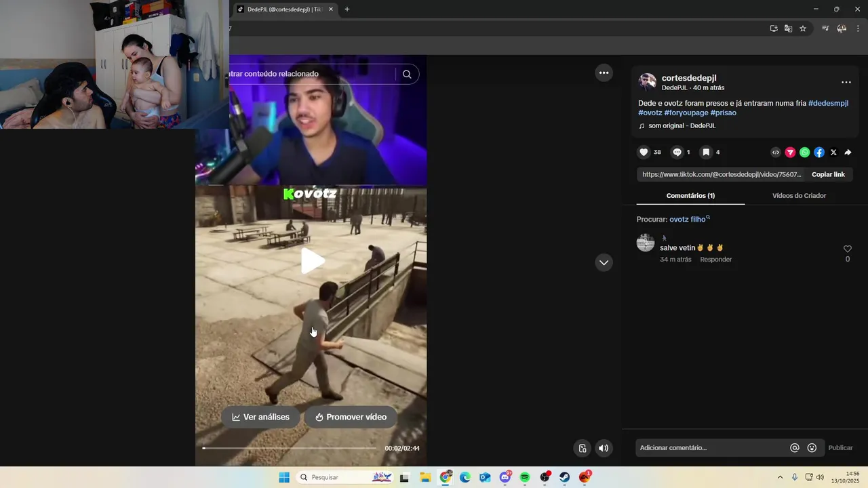
Task: Seek along the video progress bar
Action: click(x=289, y=448)
